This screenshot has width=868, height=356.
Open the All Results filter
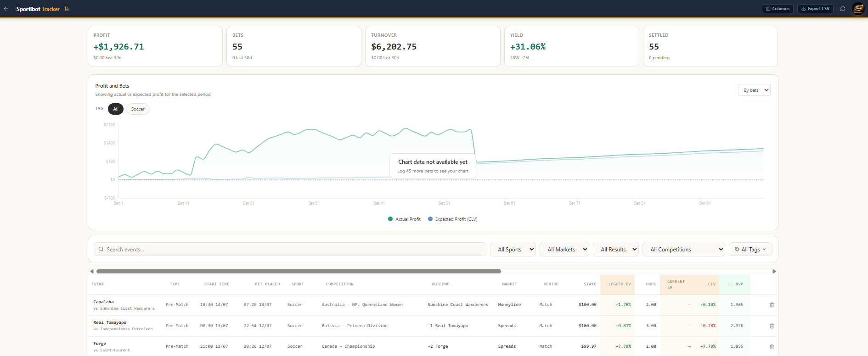click(x=616, y=250)
